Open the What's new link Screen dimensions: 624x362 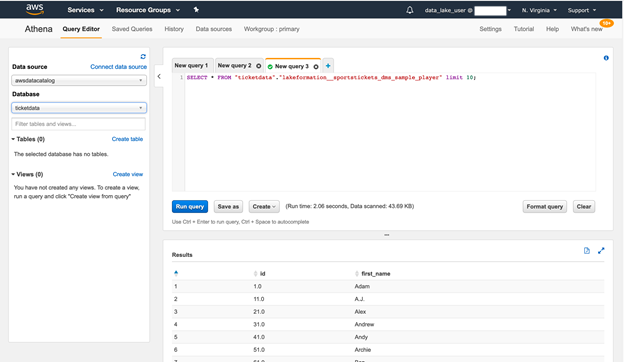[x=586, y=29]
